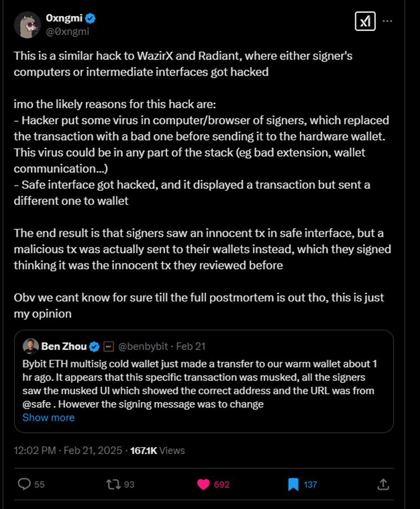Click 0xngmi's blue verified badge
Image resolution: width=420 pixels, height=509 pixels.
[x=90, y=18]
